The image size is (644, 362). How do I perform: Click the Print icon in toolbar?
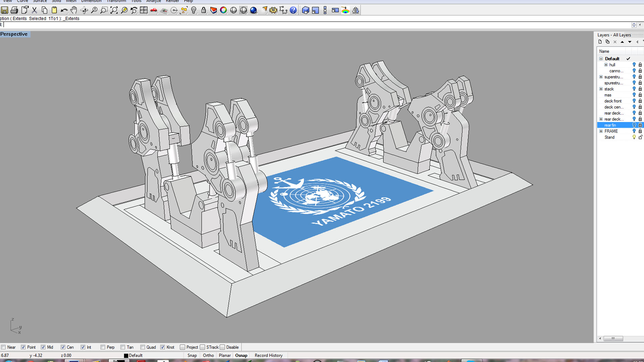(x=14, y=10)
